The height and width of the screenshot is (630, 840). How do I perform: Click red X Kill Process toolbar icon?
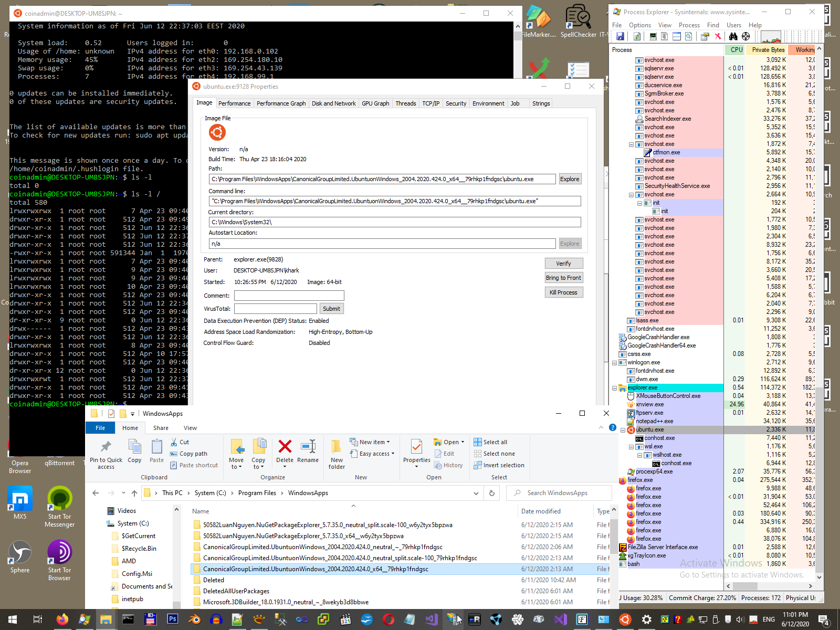(718, 36)
